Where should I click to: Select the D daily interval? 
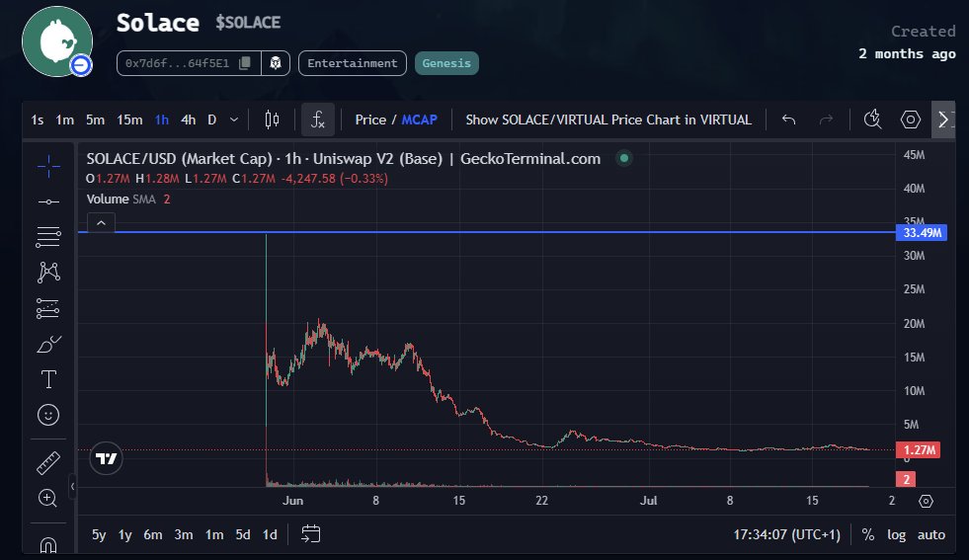pos(212,120)
